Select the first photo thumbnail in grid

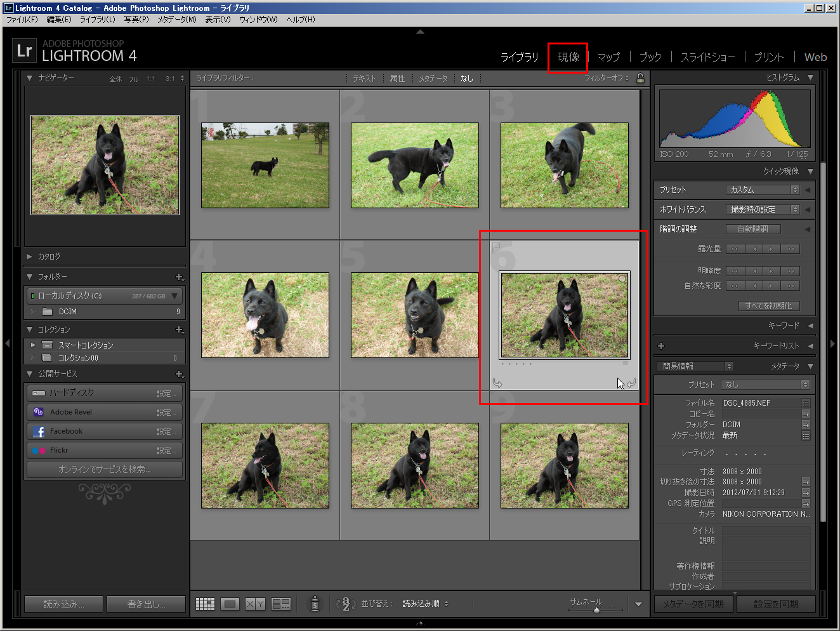coord(265,165)
